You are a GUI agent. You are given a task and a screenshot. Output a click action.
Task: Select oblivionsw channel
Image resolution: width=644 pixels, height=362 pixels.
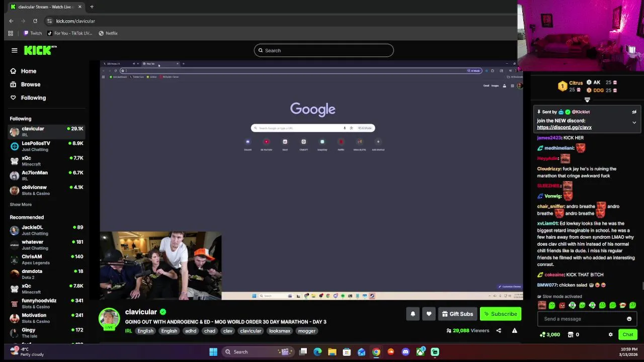(x=46, y=190)
